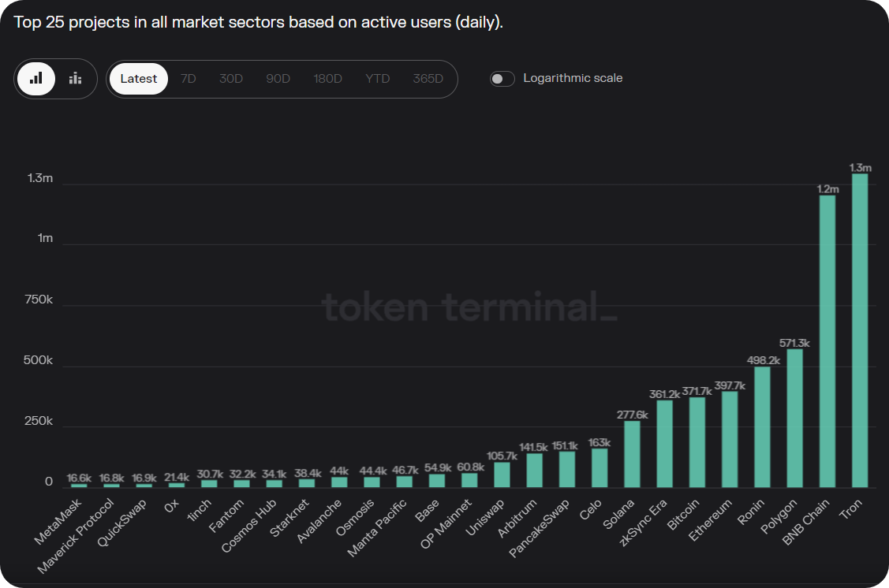
Task: Toggle the Logarithmic scale switch
Action: (502, 79)
